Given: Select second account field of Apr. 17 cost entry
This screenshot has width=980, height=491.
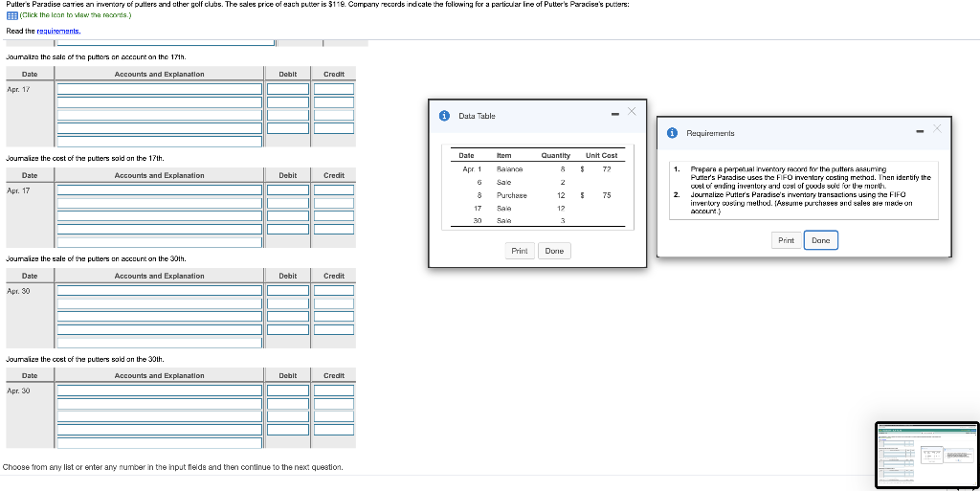Looking at the screenshot, I should [160, 204].
